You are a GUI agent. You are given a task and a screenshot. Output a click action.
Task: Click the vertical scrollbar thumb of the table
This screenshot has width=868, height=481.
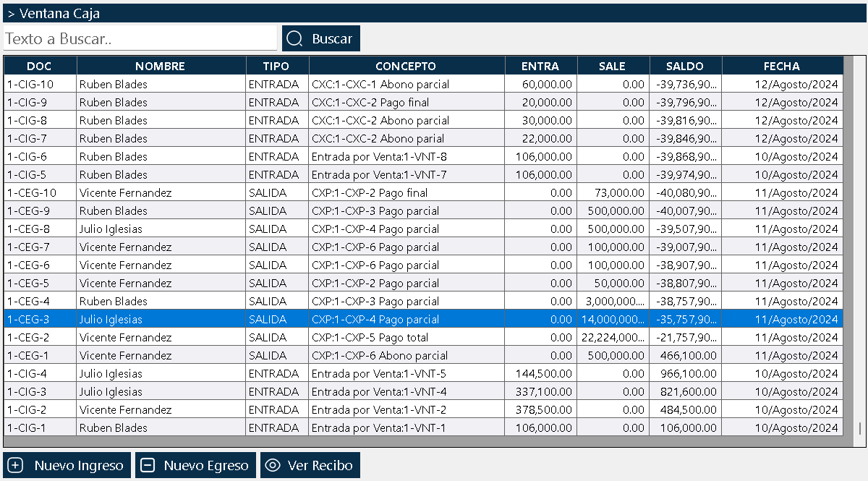pos(859,428)
